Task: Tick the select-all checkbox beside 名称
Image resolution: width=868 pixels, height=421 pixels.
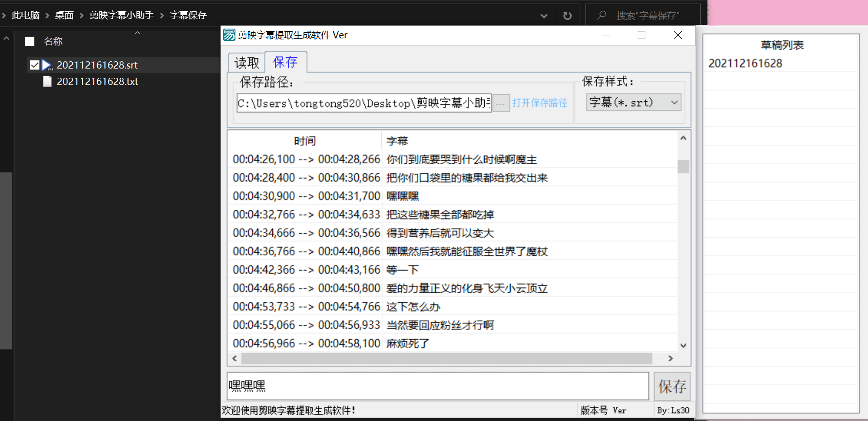Action: (30, 41)
